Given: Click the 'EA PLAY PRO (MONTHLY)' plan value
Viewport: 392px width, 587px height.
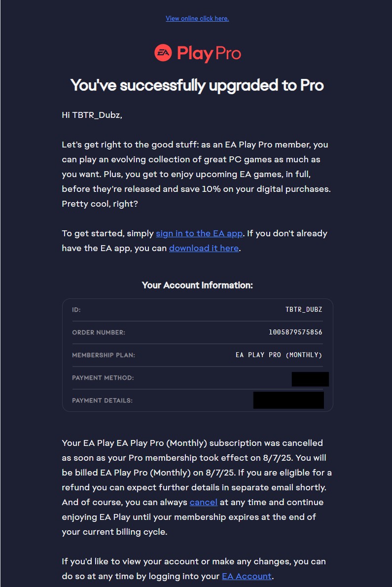Looking at the screenshot, I should [279, 355].
